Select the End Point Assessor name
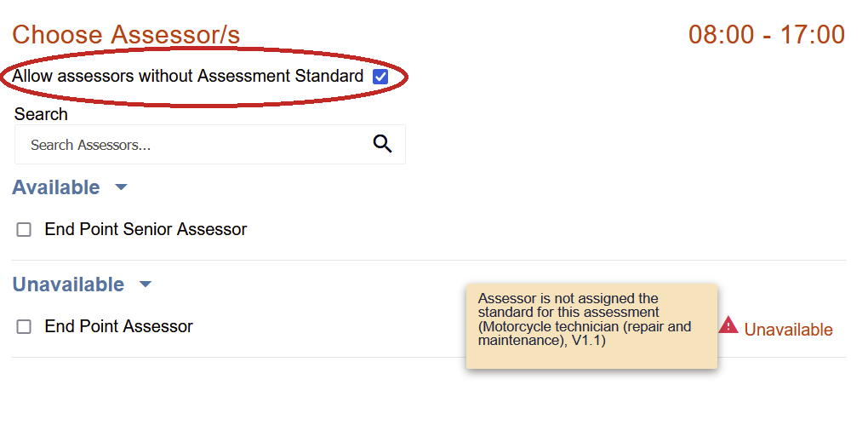 (118, 326)
